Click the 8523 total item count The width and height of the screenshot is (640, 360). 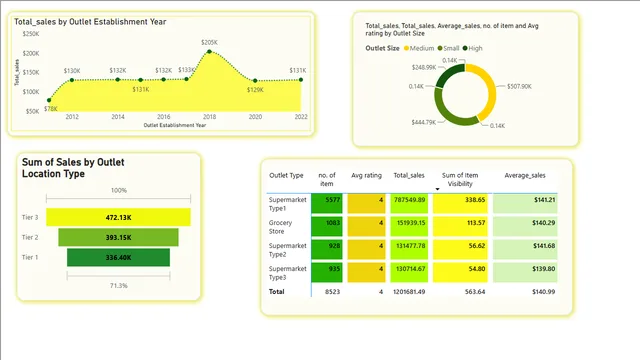tap(332, 291)
